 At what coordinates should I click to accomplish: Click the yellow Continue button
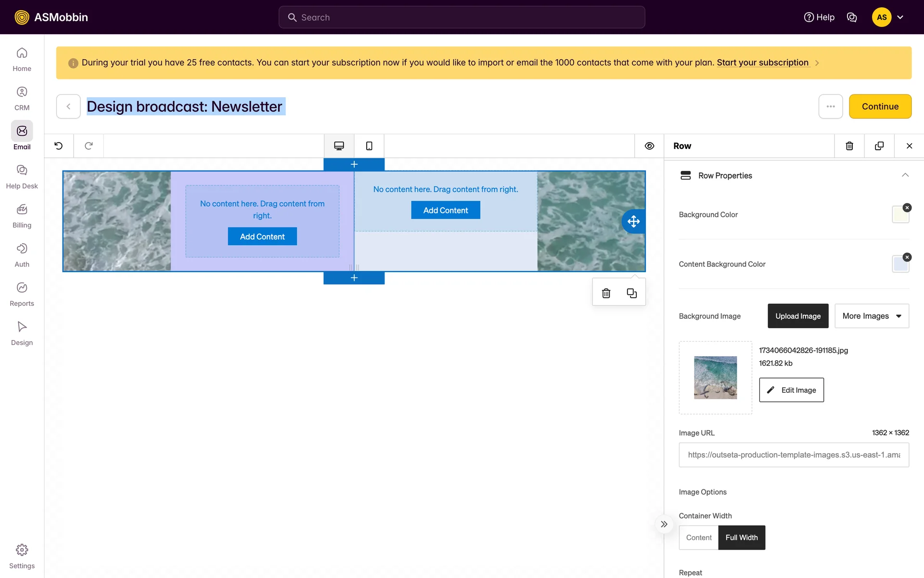coord(880,106)
